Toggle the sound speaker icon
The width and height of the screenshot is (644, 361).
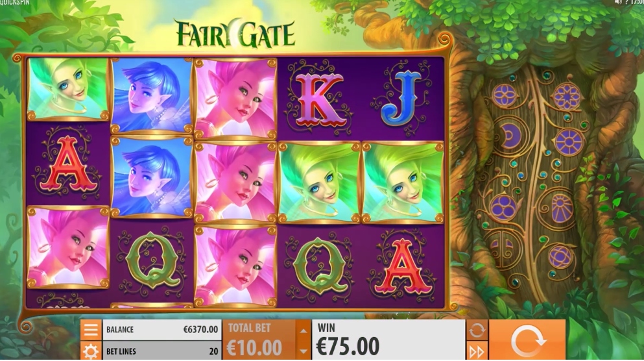click(x=617, y=3)
